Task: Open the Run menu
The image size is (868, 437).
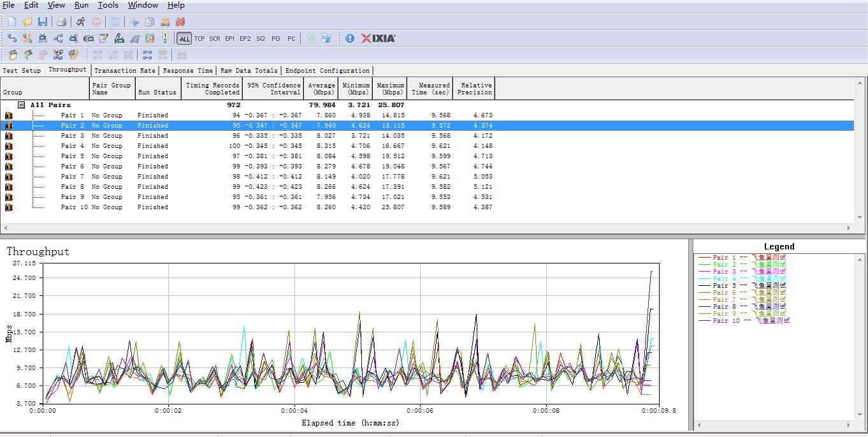Action: click(x=82, y=5)
